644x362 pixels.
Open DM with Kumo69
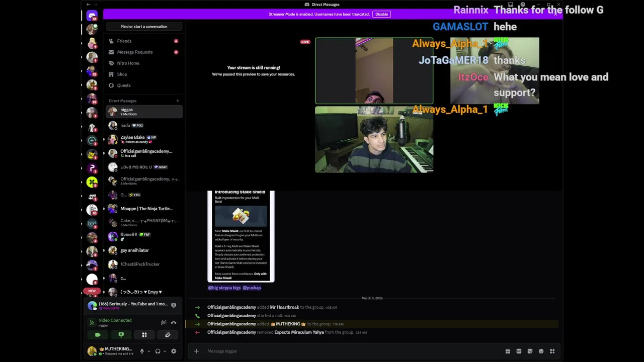tap(144, 236)
